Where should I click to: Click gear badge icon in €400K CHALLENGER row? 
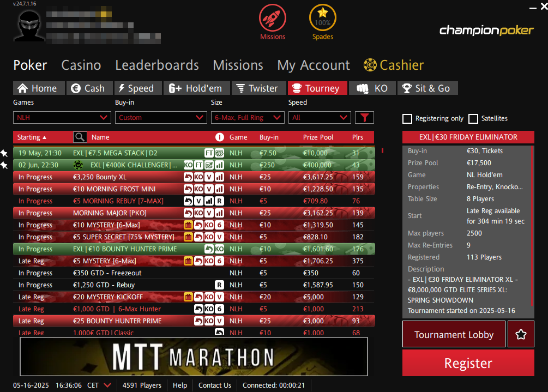(79, 165)
